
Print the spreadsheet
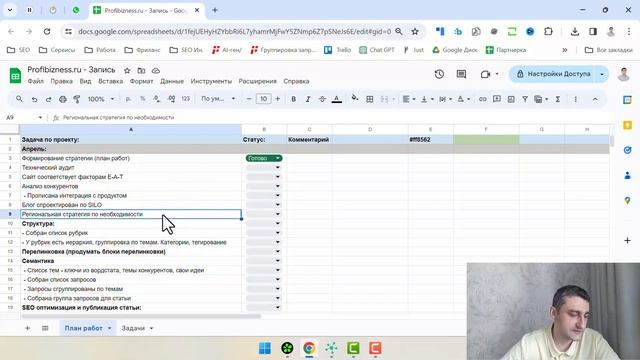[x=62, y=99]
